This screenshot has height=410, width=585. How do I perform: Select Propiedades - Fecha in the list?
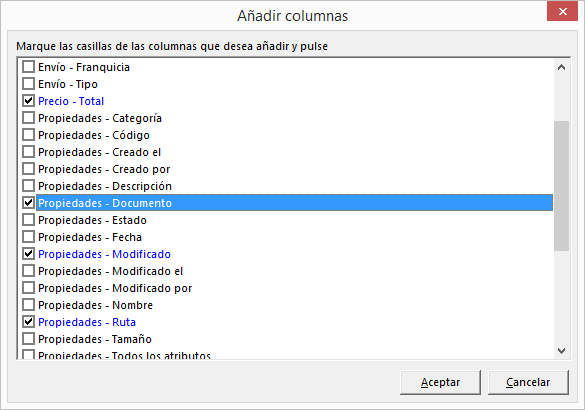click(90, 237)
